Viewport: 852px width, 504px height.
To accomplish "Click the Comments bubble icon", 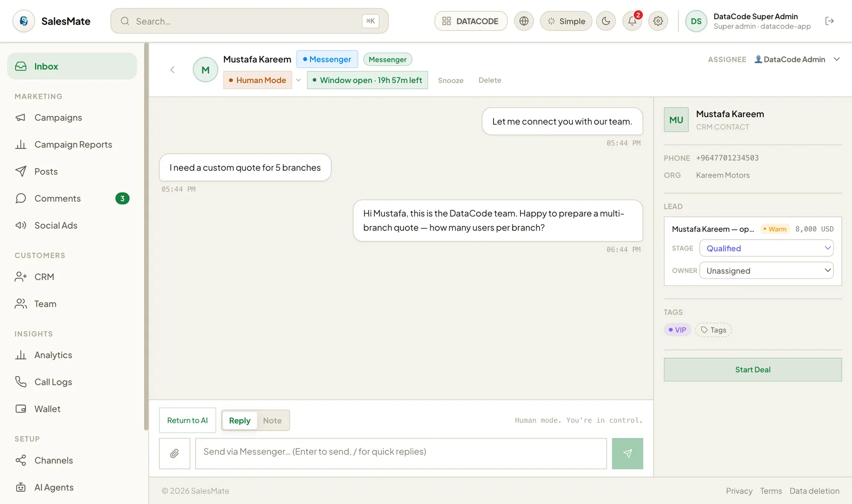I will point(21,199).
